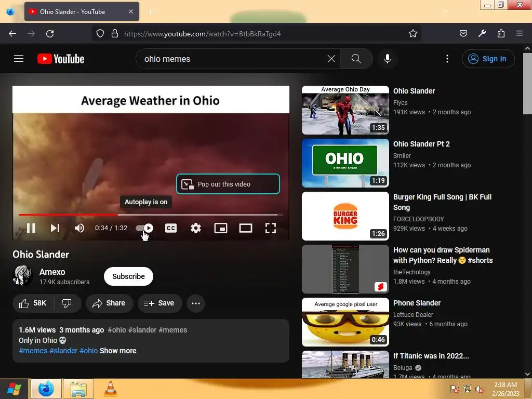Open blue #slander hashtag link
The width and height of the screenshot is (532, 399).
(x=63, y=351)
